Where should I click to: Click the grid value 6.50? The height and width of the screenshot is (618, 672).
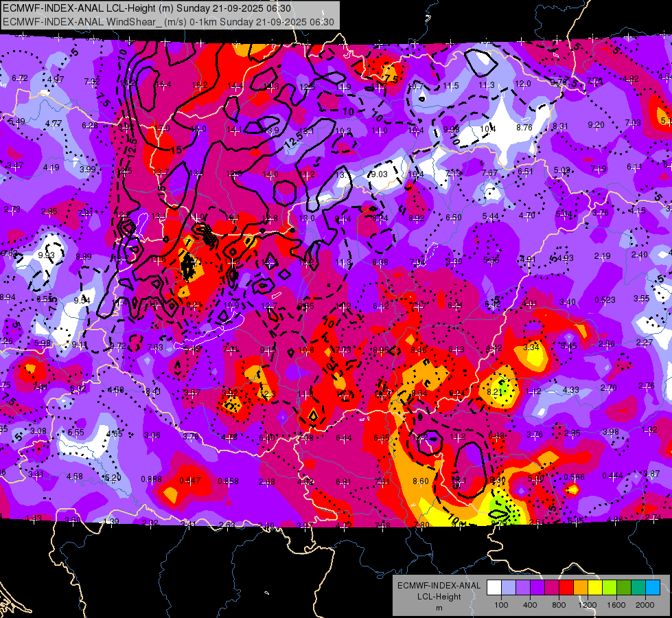pos(454,218)
